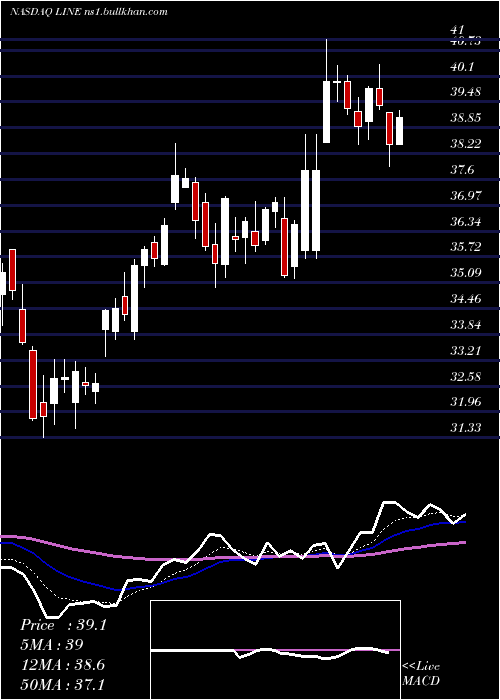Click the 31.33 price axis label
The width and height of the screenshot is (500, 700).
click(x=466, y=428)
